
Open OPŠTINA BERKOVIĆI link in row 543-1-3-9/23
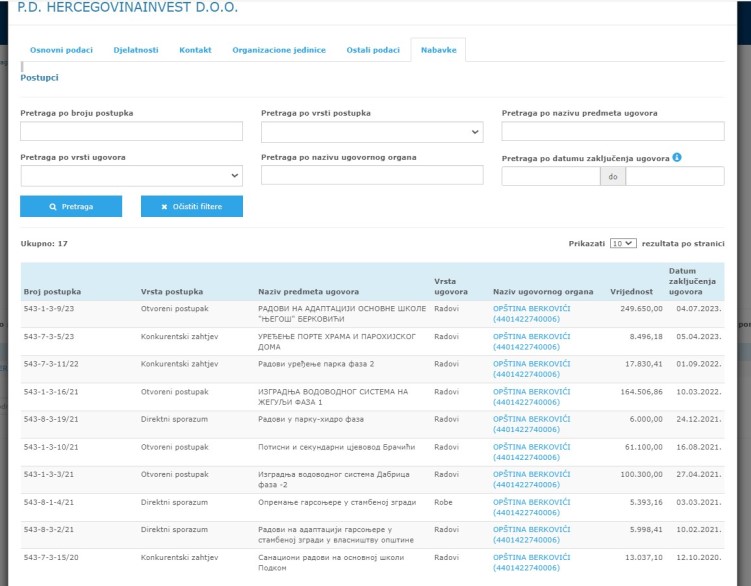pos(531,308)
